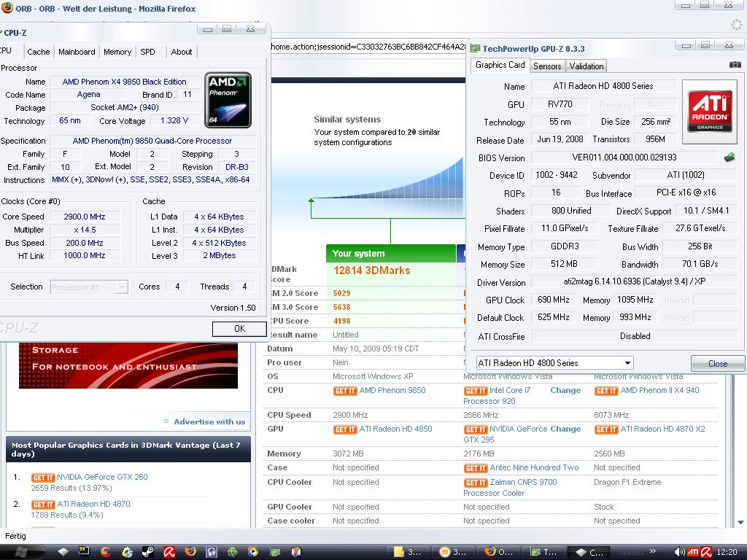
Task: Select the Memory tab in CPU-Z
Action: tap(117, 52)
